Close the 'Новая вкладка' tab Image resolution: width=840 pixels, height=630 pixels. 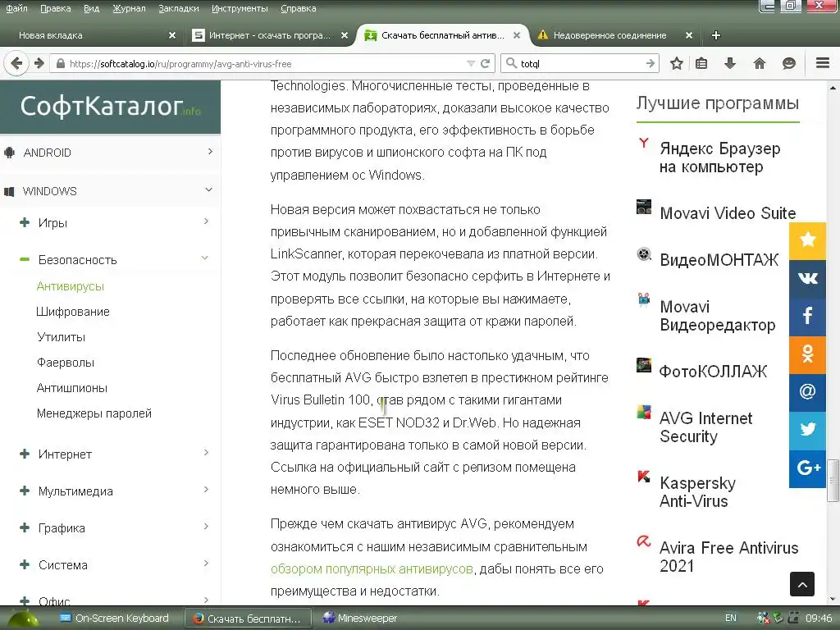tap(172, 35)
